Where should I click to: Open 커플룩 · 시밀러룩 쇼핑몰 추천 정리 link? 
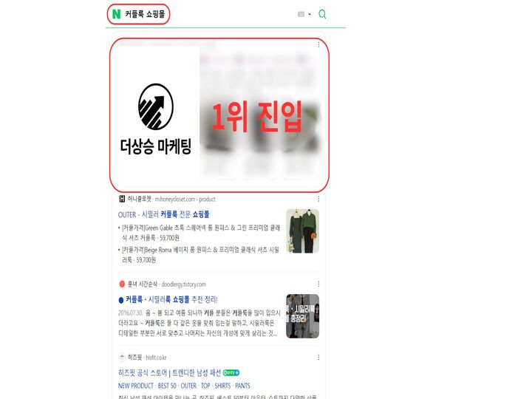point(171,299)
